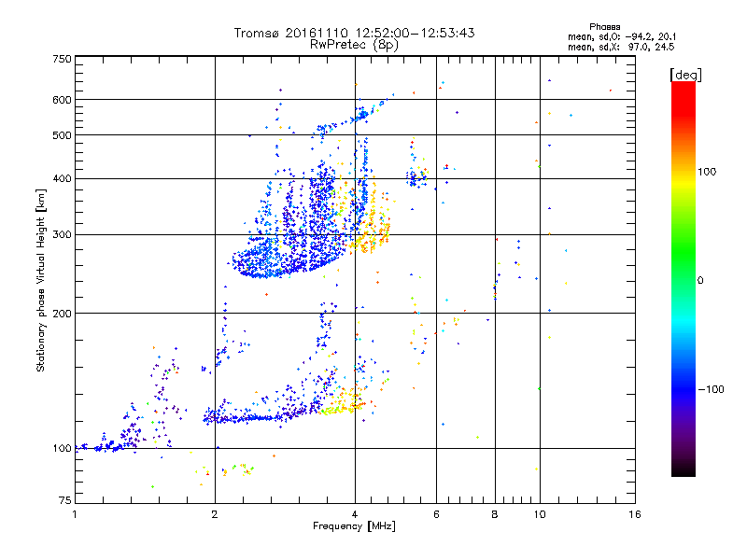Click the '[deg]' colorbar unit label
The height and width of the screenshot is (560, 747).
(685, 75)
